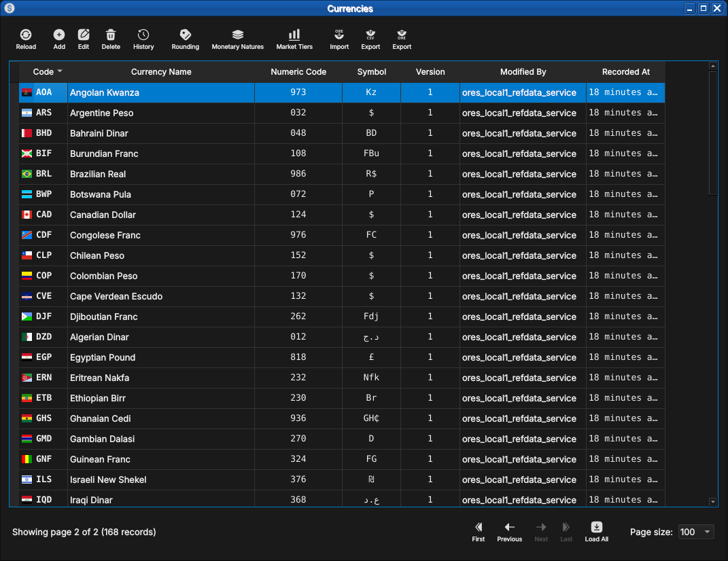Click Load All records
The image size is (728, 561).
tap(597, 532)
